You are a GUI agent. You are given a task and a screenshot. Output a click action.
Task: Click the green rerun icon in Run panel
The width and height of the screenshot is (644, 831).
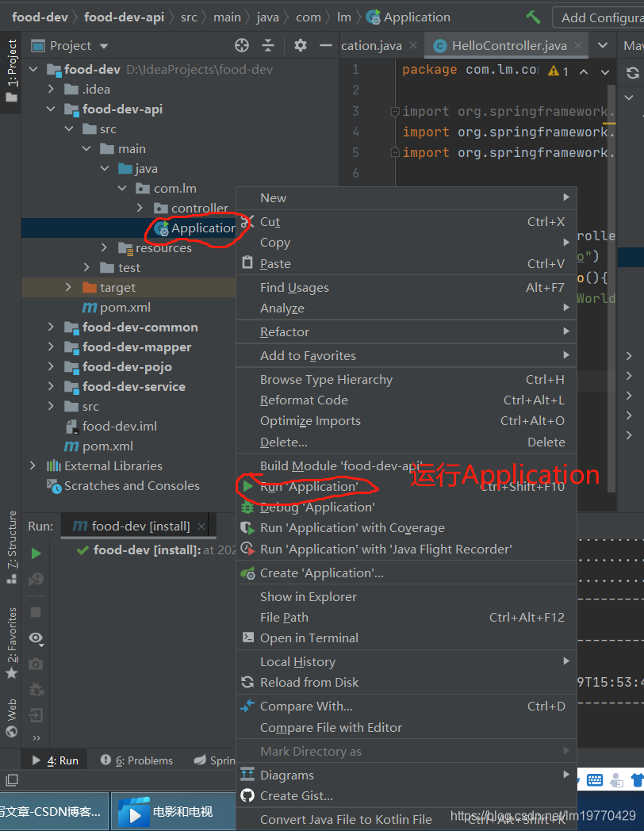pyautogui.click(x=36, y=553)
